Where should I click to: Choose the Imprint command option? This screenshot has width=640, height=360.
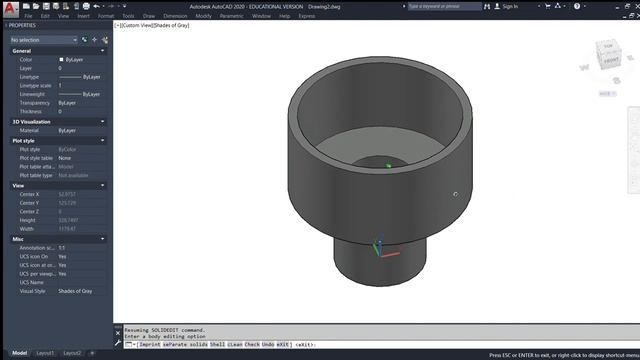click(149, 344)
